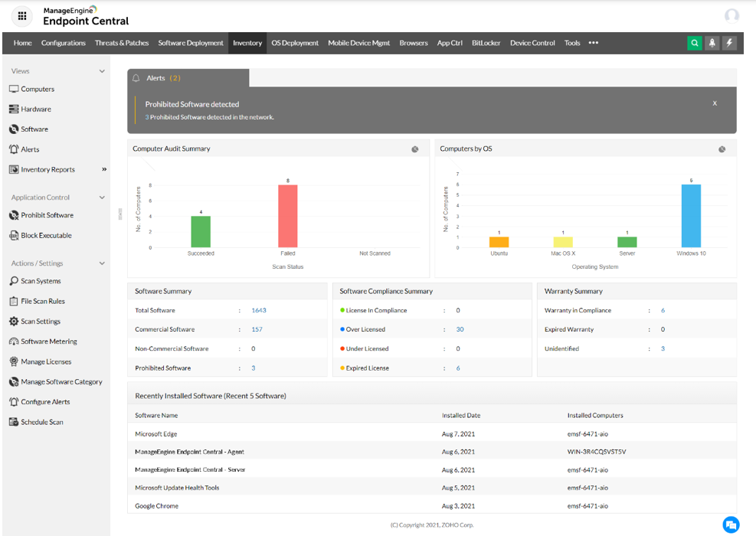
Task: Click the Software disc icon in sidebar
Action: pyautogui.click(x=14, y=129)
